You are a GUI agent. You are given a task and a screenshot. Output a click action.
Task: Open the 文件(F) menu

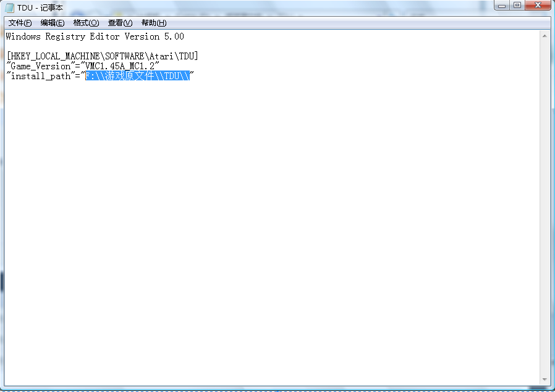[x=20, y=23]
